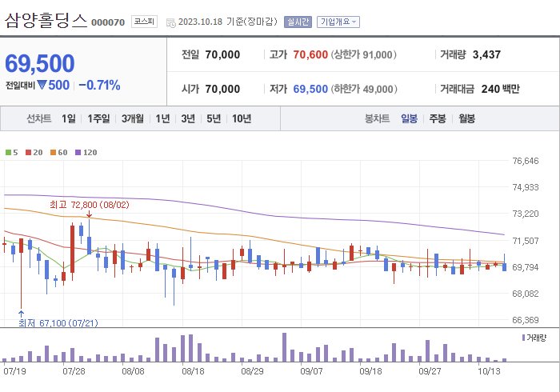Show the 5년 line chart
The height and width of the screenshot is (392, 560).
(214, 118)
